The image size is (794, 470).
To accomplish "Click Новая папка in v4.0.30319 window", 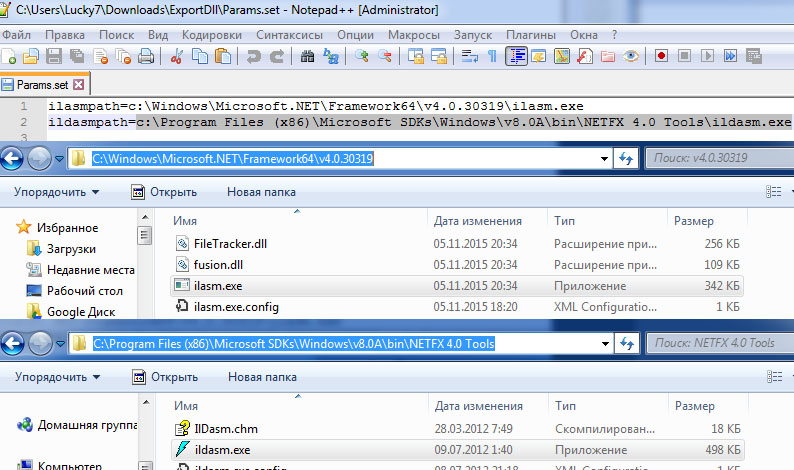I will click(x=261, y=192).
